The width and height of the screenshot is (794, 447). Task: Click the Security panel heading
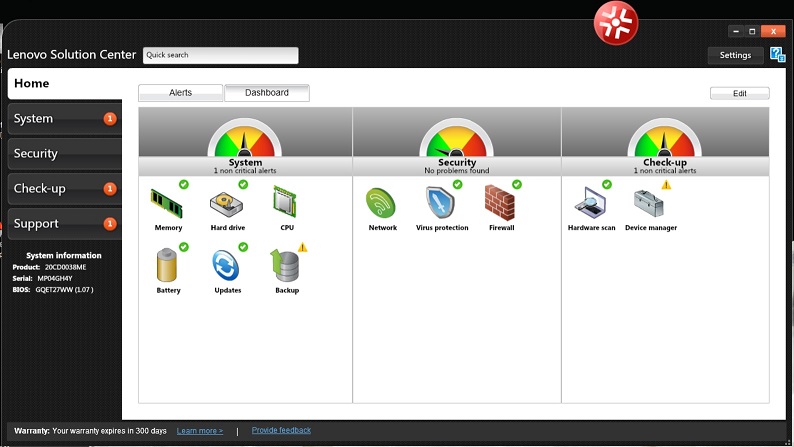coord(457,162)
